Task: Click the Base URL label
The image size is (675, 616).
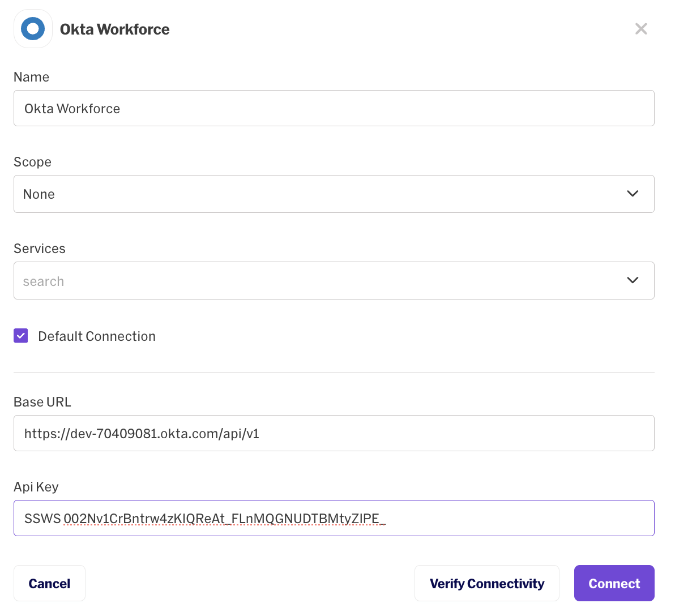Action: tap(42, 402)
